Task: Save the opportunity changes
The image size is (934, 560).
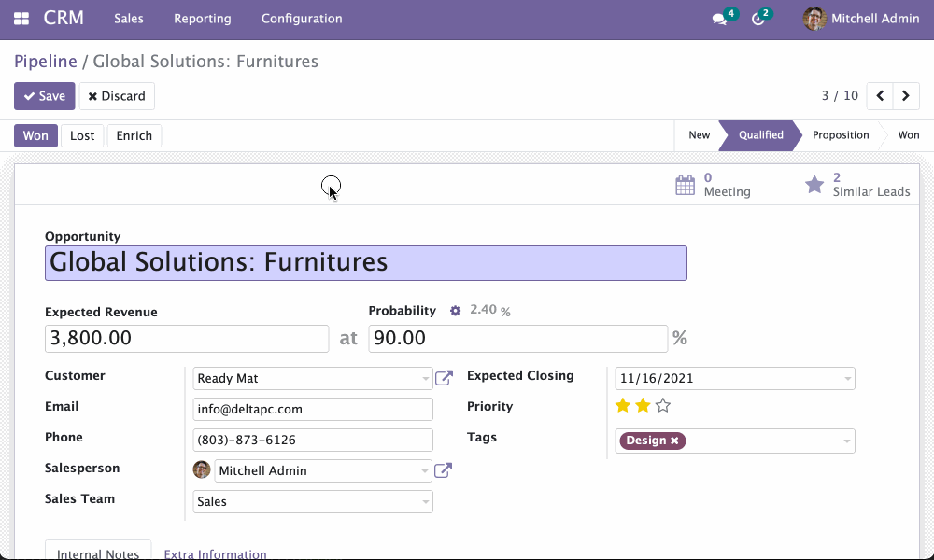Action: (44, 95)
